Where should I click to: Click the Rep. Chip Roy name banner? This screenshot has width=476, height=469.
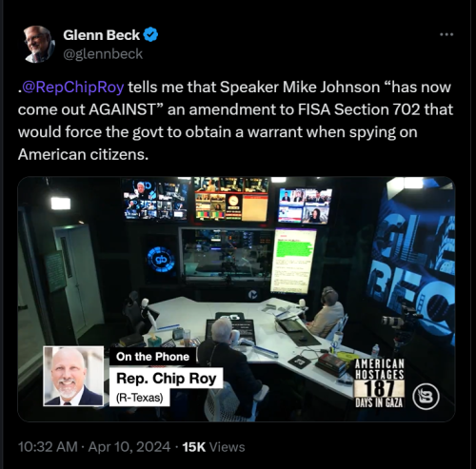pos(166,378)
